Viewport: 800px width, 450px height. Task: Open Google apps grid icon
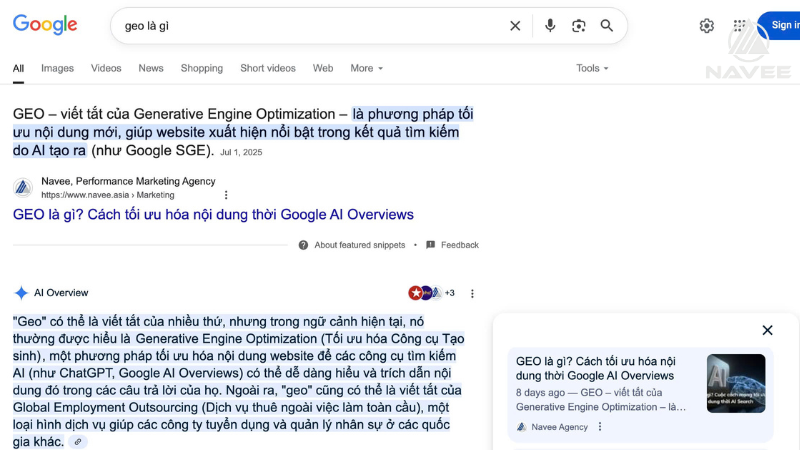pos(739,26)
